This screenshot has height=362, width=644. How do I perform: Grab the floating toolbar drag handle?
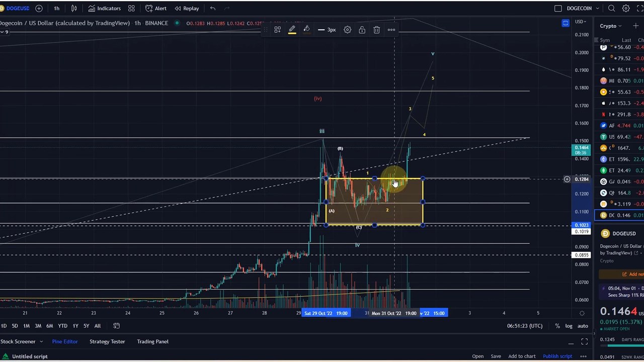[265, 30]
